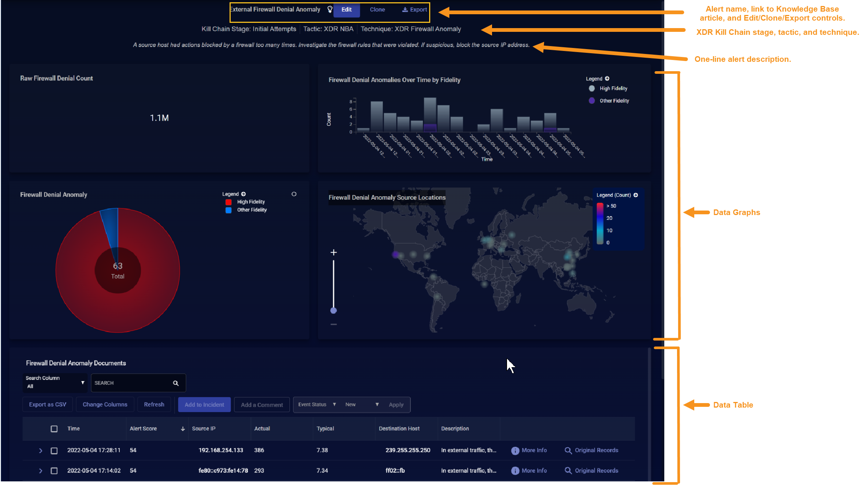Click the search magnifier icon
The image size is (868, 490).
176,383
